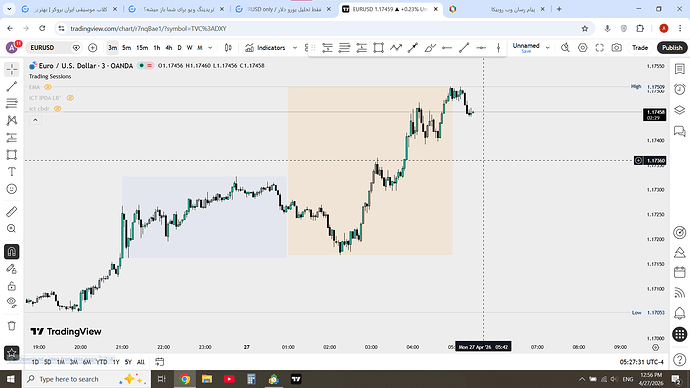Toggle hide all drawings eye icon
Viewport: 690px width, 388px height.
[x=12, y=303]
